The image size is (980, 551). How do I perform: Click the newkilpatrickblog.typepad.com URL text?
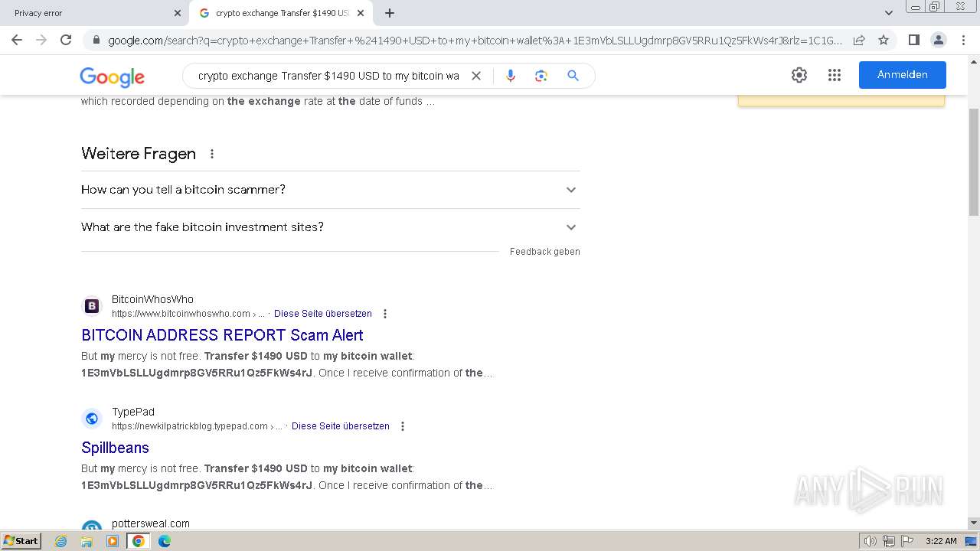pyautogui.click(x=190, y=426)
